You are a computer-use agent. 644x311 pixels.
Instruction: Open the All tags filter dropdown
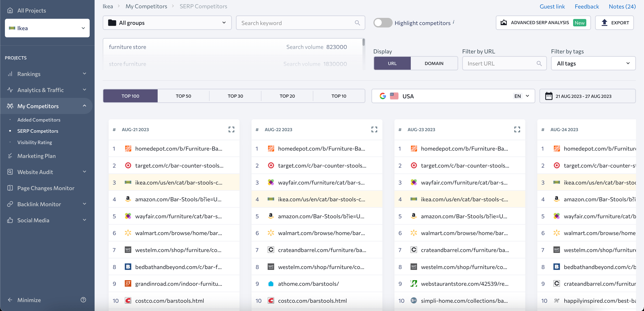(x=593, y=63)
